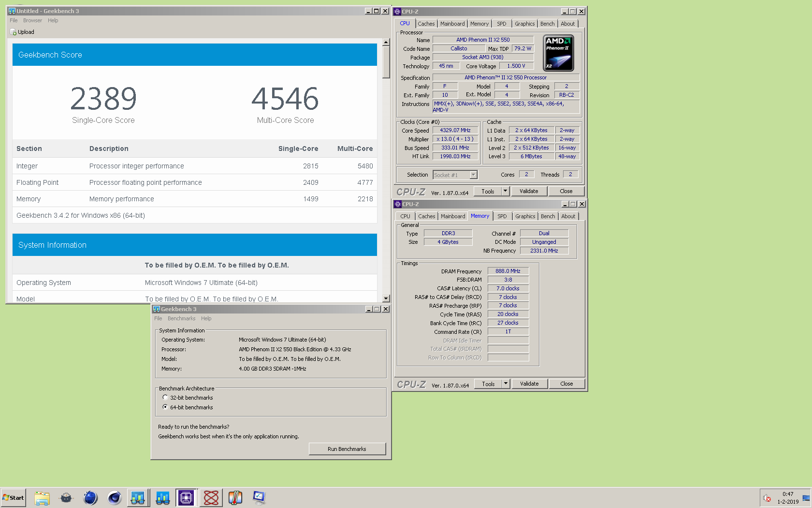The width and height of the screenshot is (812, 508).
Task: Click Close button in lower CPU-Z window
Action: [x=566, y=384]
